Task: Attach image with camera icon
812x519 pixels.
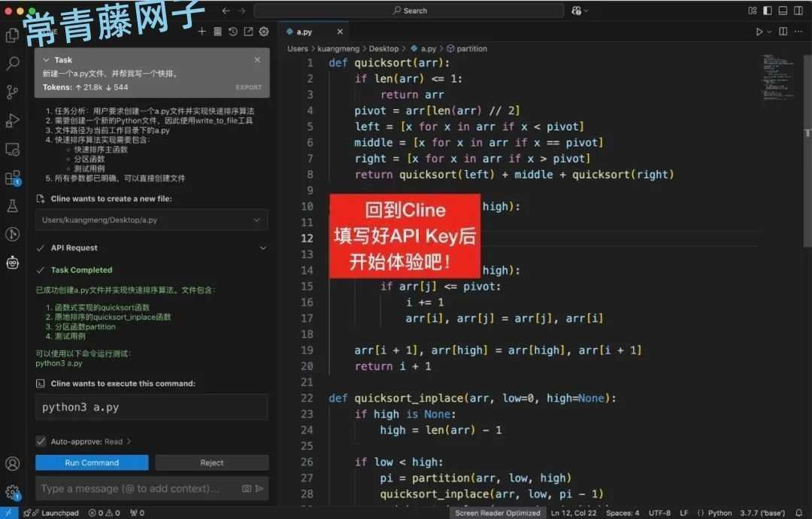Action: pos(247,488)
